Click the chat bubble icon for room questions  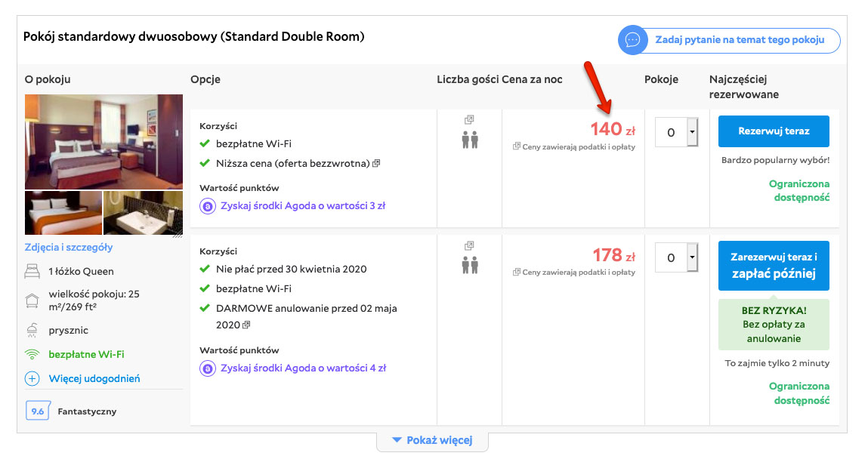tap(632, 40)
